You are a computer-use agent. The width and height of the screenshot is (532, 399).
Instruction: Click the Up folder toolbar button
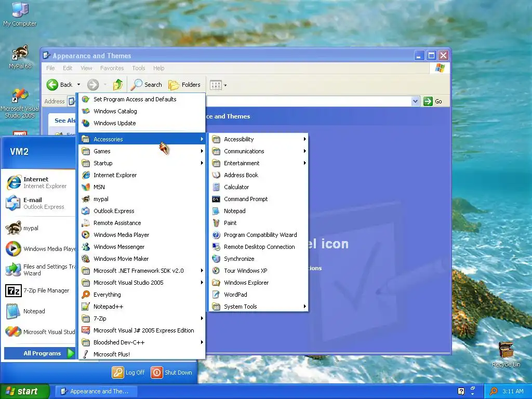[118, 85]
